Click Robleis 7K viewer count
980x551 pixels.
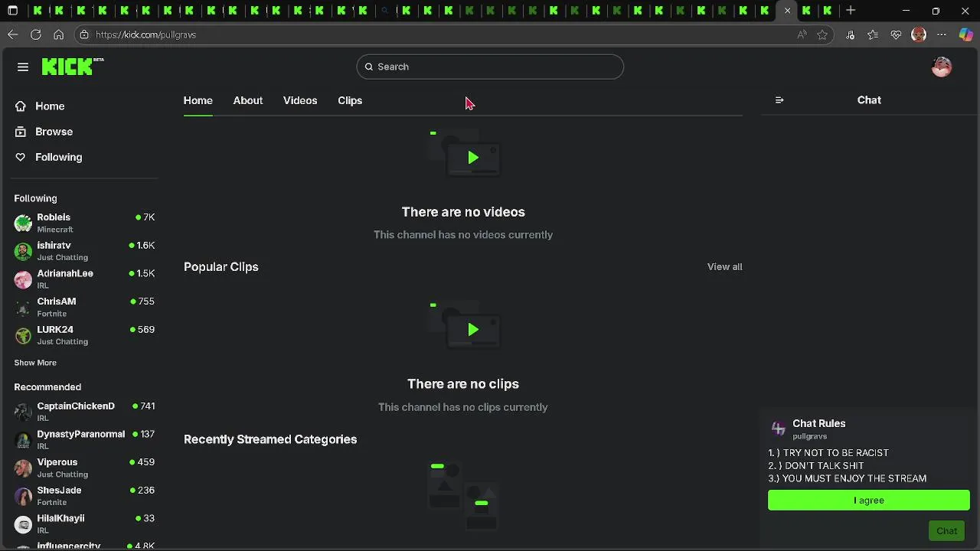click(x=145, y=217)
